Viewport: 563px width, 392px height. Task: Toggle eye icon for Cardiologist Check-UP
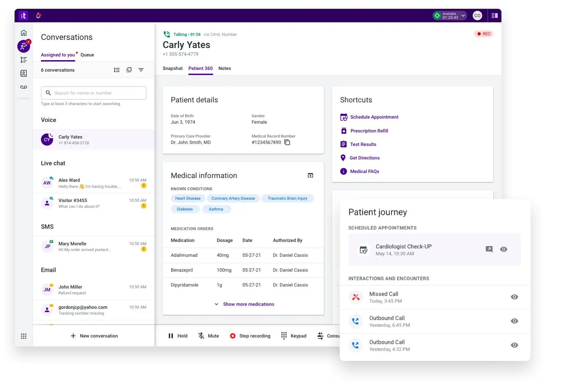point(503,249)
